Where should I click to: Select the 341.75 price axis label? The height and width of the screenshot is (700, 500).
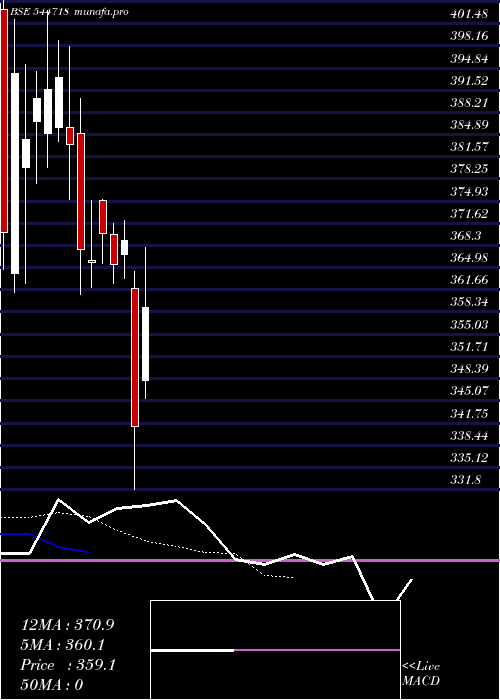click(469, 413)
